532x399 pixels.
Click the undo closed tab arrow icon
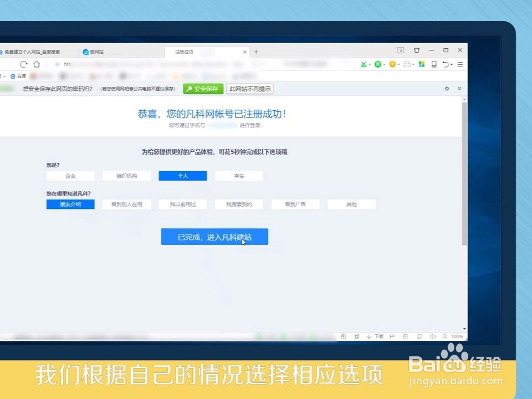coord(446,64)
